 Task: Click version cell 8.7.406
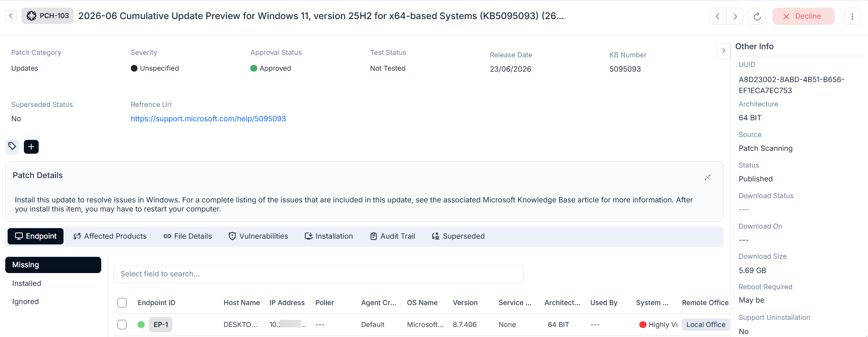point(465,325)
